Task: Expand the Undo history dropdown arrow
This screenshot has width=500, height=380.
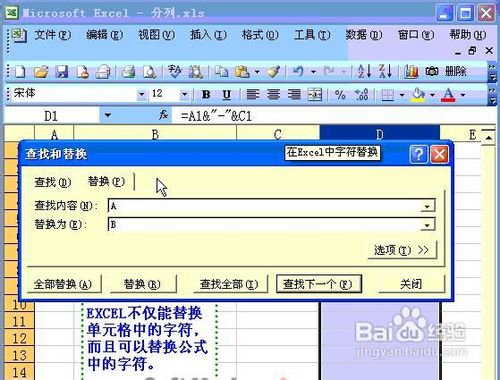Action: (313, 72)
